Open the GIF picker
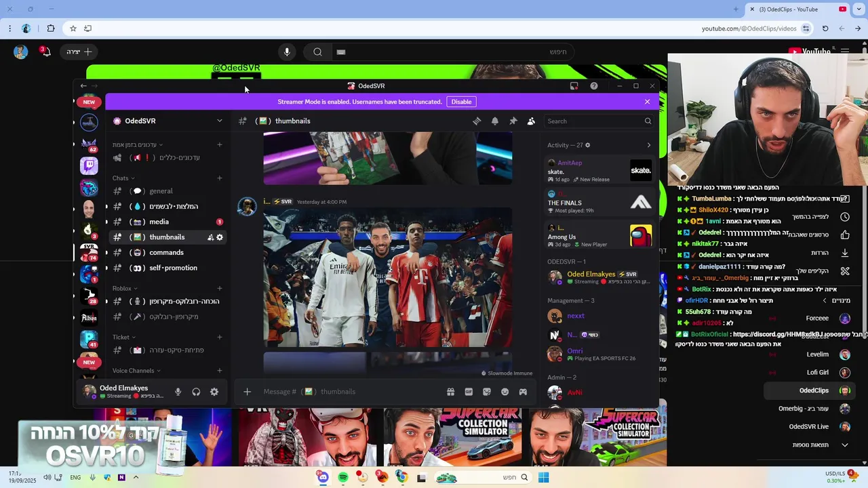 point(469,392)
